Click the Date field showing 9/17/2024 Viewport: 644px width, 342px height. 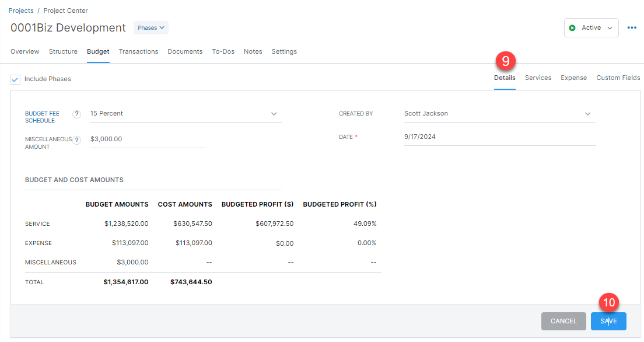pos(499,137)
